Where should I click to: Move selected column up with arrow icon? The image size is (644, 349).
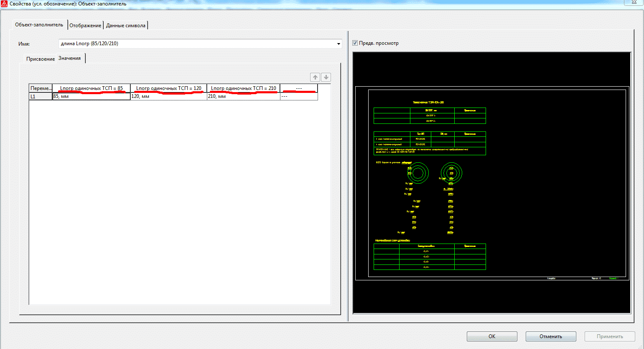[x=315, y=77]
